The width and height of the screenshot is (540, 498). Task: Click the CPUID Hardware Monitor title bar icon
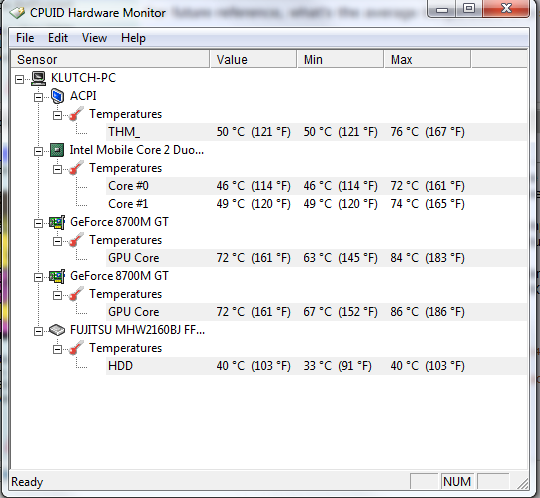click(x=17, y=13)
